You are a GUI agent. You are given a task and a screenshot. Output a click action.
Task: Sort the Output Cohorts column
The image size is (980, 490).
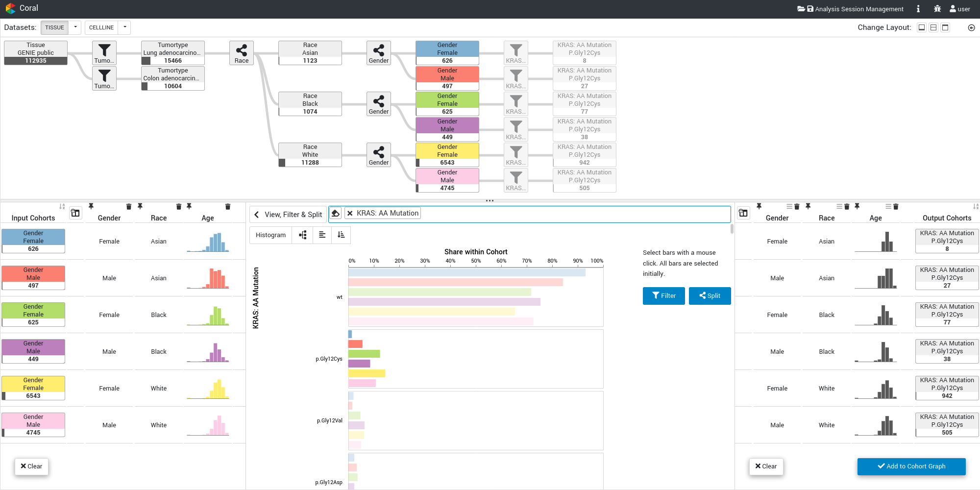coord(976,207)
